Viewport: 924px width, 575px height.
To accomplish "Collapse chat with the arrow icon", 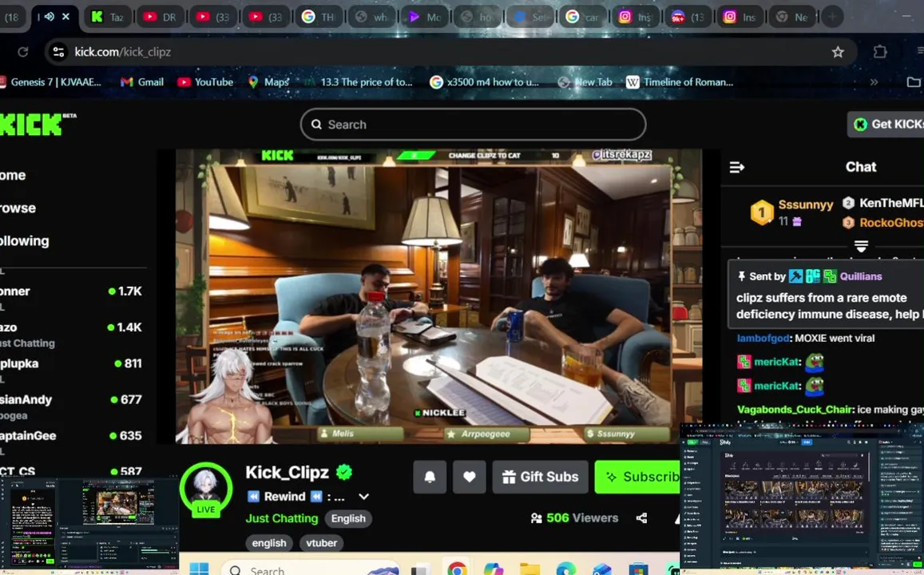I will click(736, 168).
